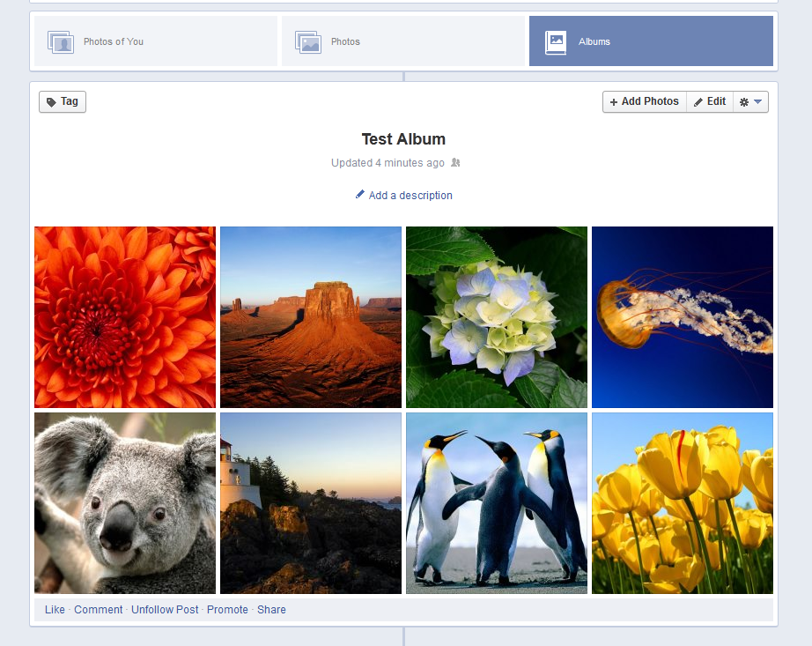Click the pencil icon next to Add a description

tap(360, 194)
